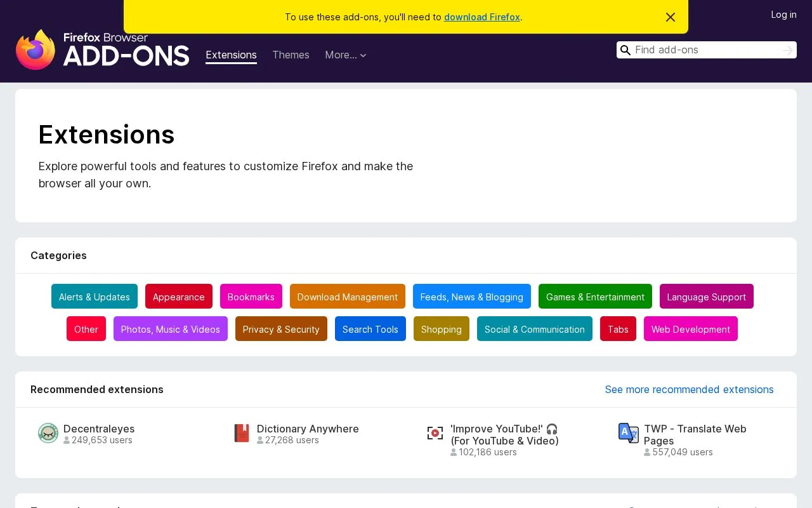Open the Appearance category

point(179,297)
